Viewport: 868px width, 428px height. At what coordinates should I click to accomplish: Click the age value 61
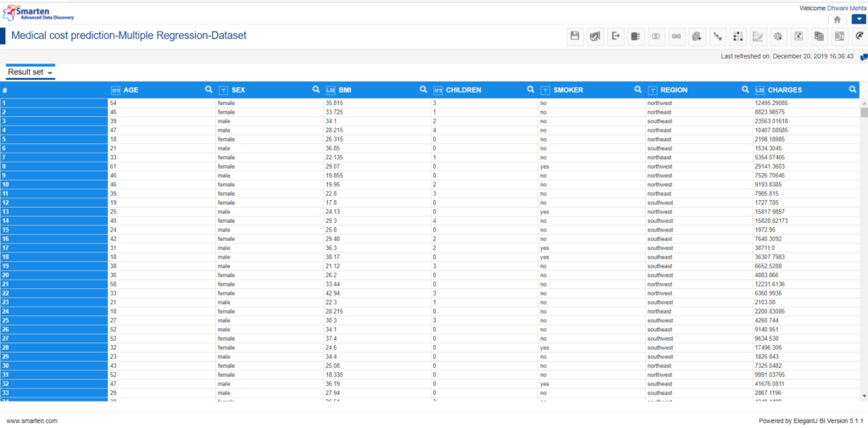[x=114, y=167]
